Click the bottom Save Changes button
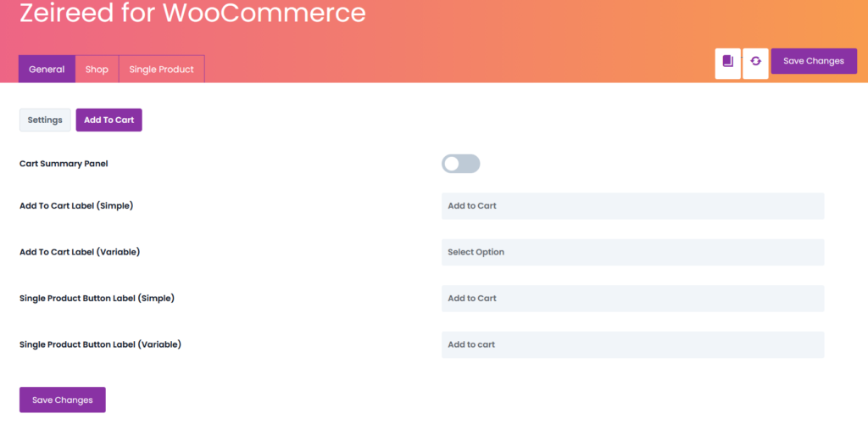The image size is (868, 425). (63, 400)
